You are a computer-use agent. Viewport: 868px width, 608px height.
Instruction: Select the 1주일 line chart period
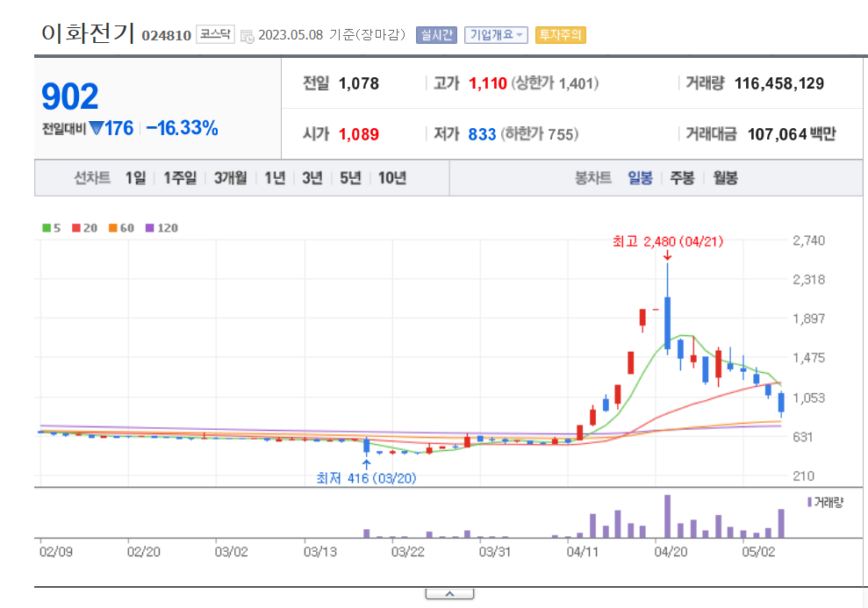coord(180,178)
